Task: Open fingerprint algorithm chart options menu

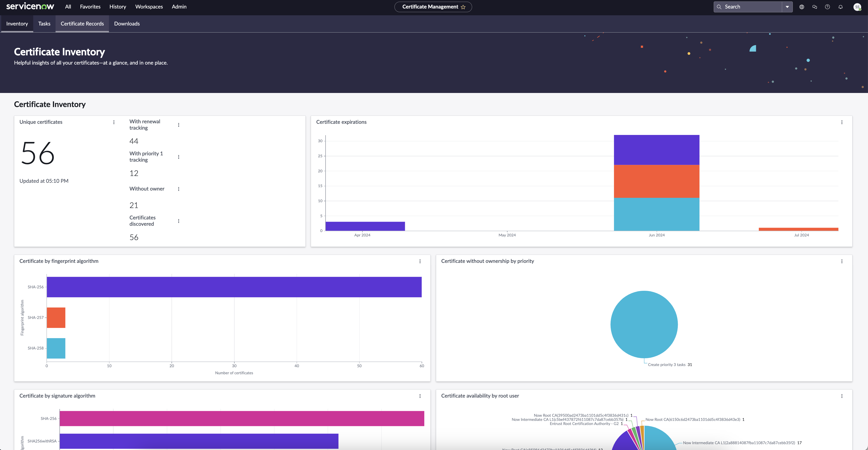Action: 420,261
